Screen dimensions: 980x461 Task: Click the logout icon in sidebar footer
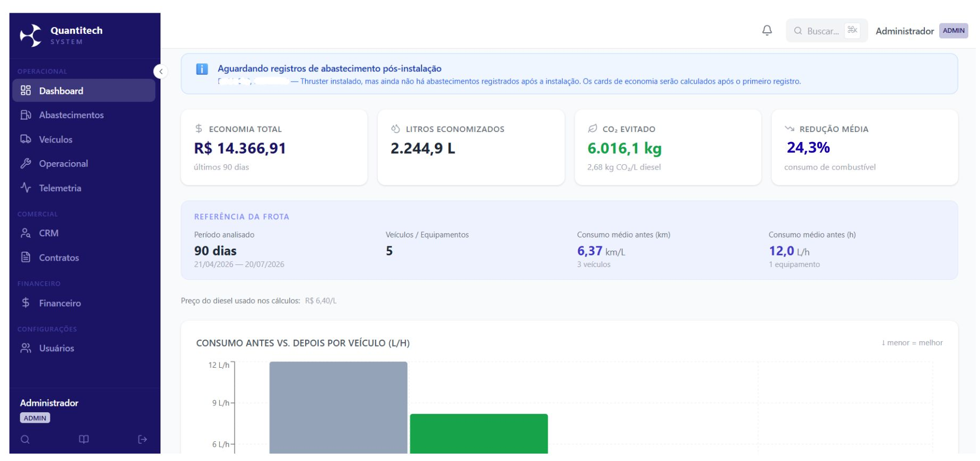142,439
